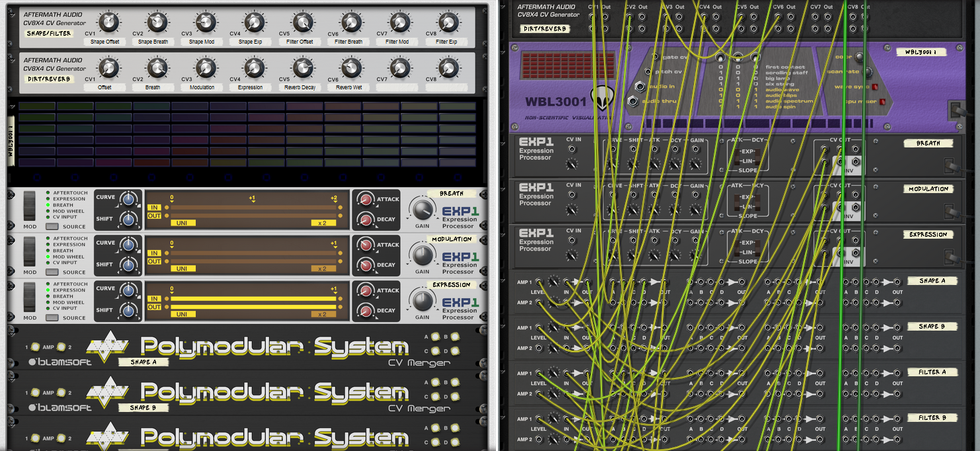The width and height of the screenshot is (980, 451).
Task: Adjust ATTACK knob on BREATH processor
Action: [366, 199]
